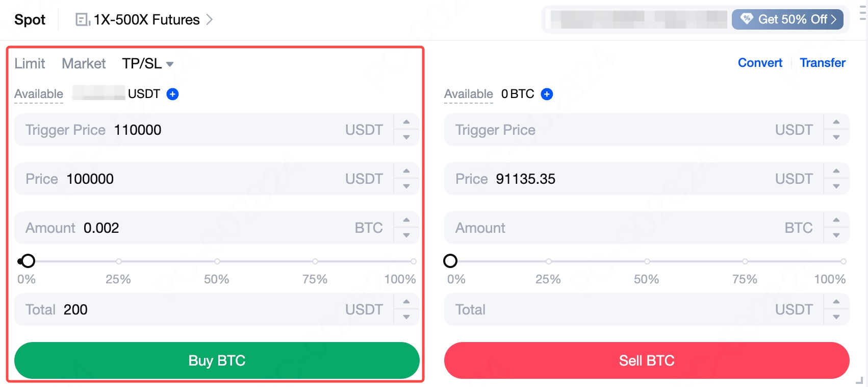Image resolution: width=868 pixels, height=387 pixels.
Task: Open the Convert link
Action: pos(760,63)
